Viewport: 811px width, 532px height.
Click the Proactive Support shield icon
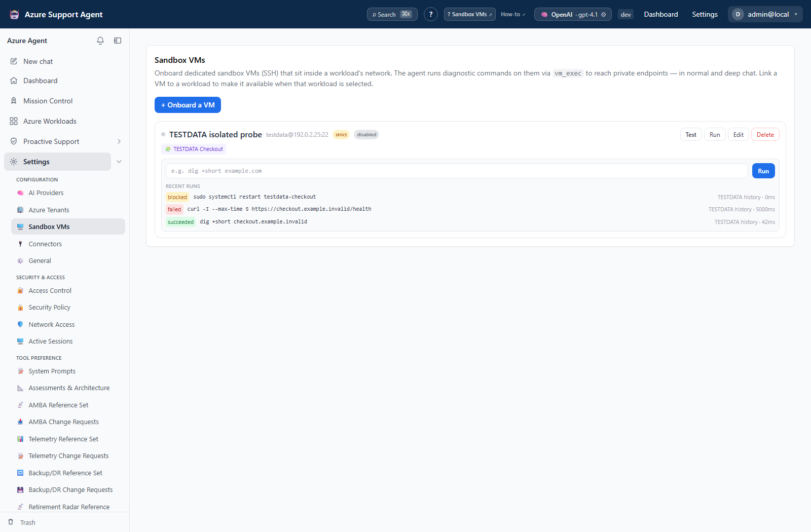point(14,141)
